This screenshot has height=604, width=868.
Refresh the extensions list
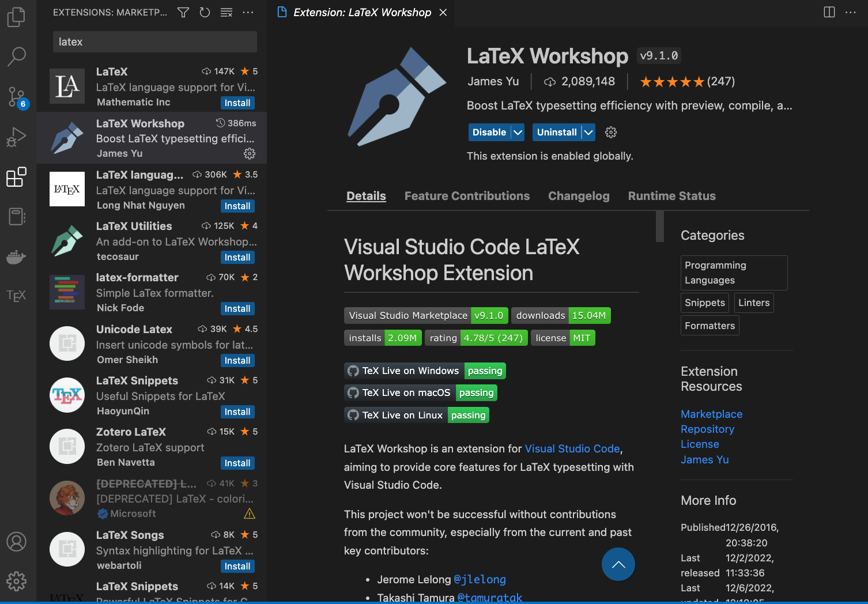pos(205,12)
